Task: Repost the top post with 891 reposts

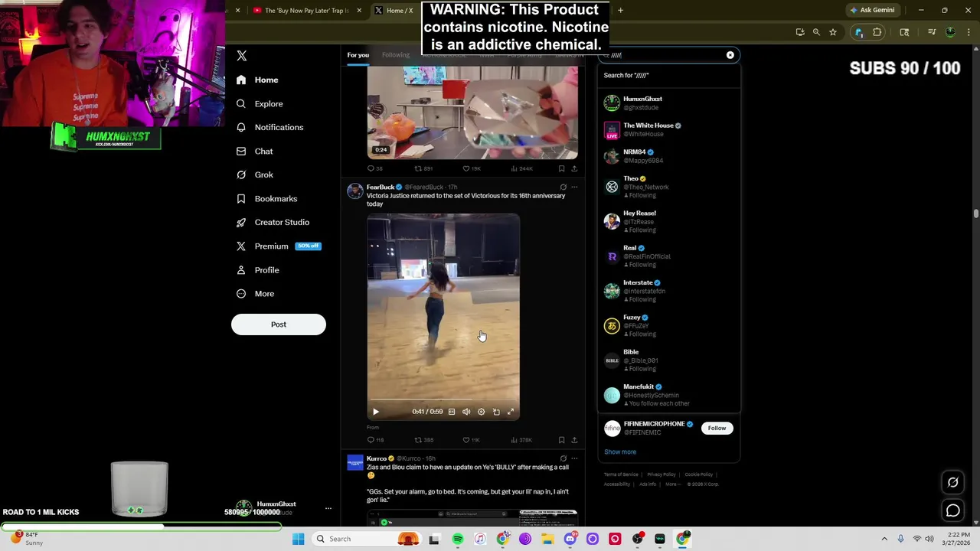Action: pyautogui.click(x=423, y=168)
